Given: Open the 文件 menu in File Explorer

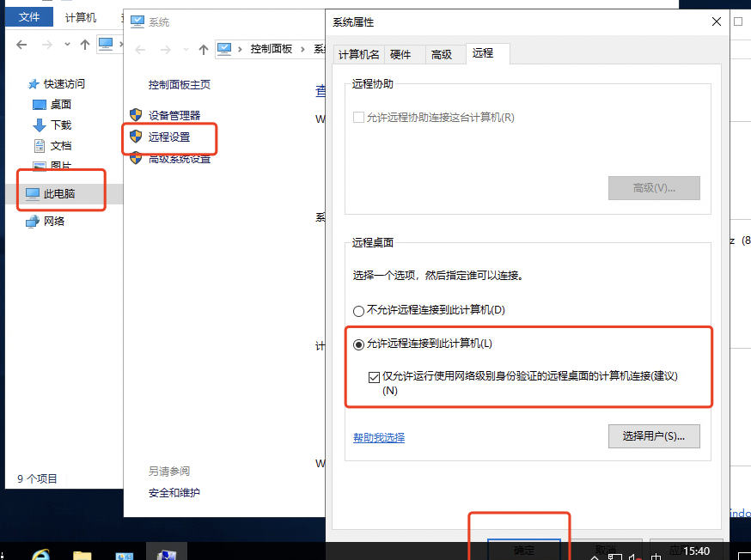Looking at the screenshot, I should tap(28, 17).
